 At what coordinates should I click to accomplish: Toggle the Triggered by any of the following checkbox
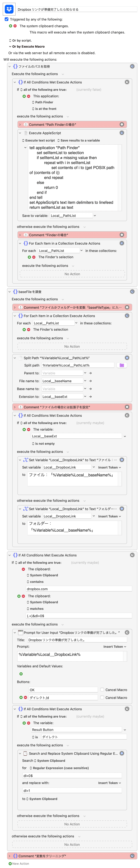(x=6, y=19)
